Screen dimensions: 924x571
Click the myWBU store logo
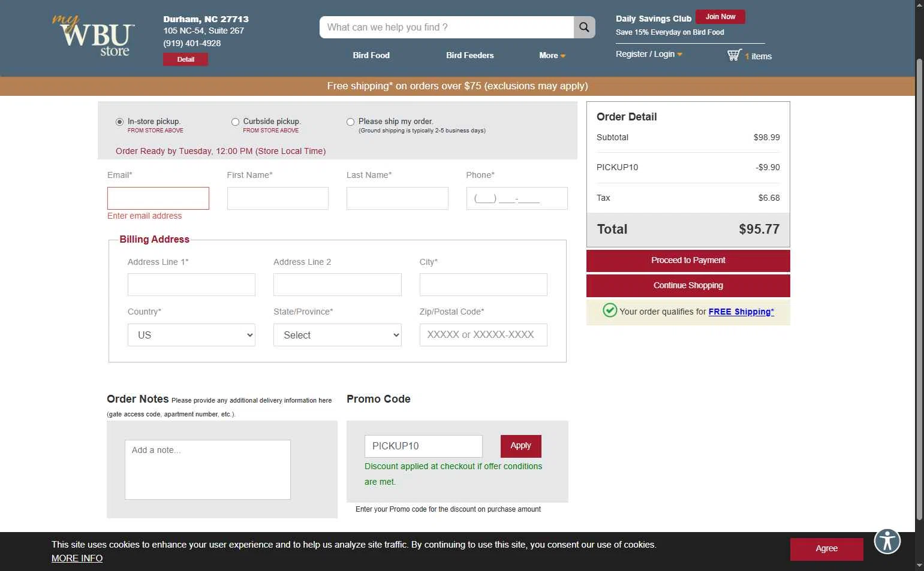point(94,36)
